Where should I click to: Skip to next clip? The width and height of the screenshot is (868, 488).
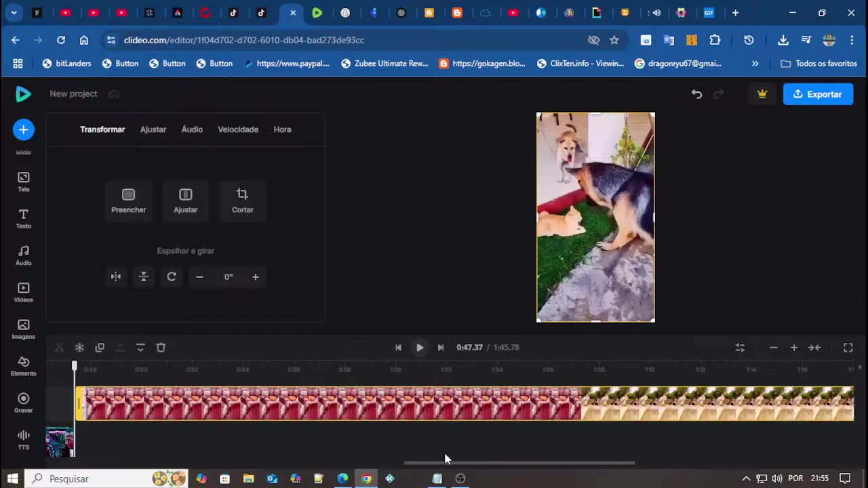point(441,348)
